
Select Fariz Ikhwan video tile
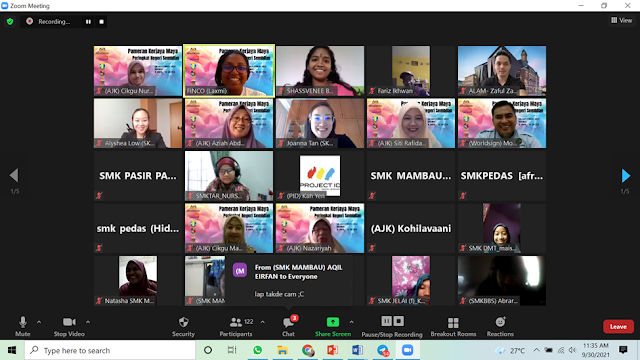[x=411, y=71]
